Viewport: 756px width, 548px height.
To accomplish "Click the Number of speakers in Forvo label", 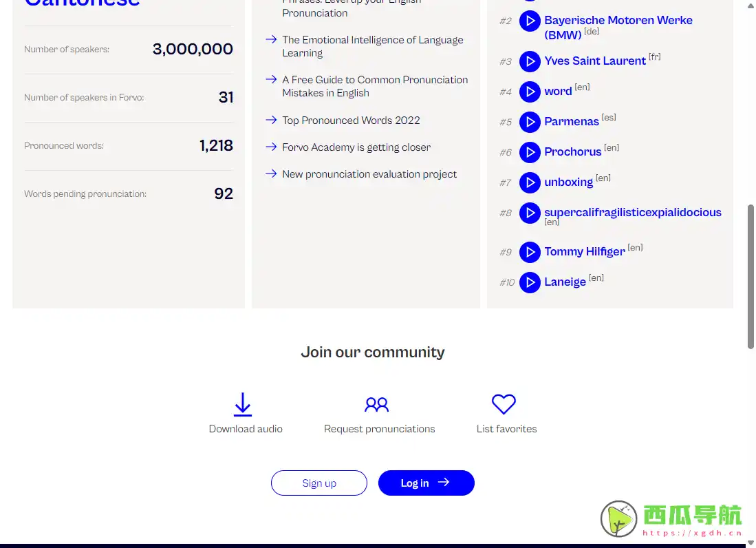I will [84, 98].
